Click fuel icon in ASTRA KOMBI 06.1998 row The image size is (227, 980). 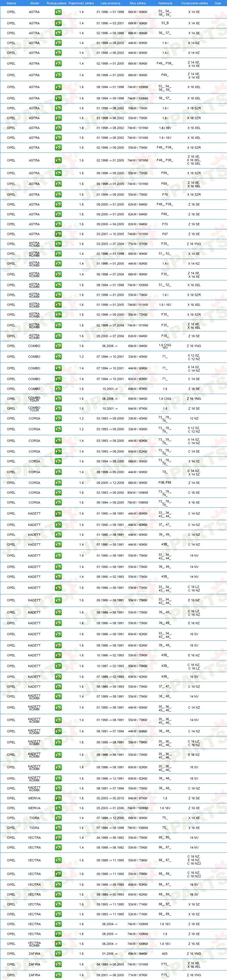point(58,274)
